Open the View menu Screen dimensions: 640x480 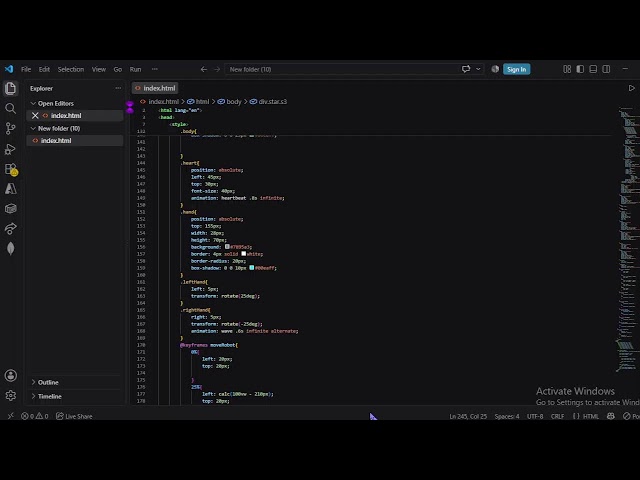(x=98, y=69)
